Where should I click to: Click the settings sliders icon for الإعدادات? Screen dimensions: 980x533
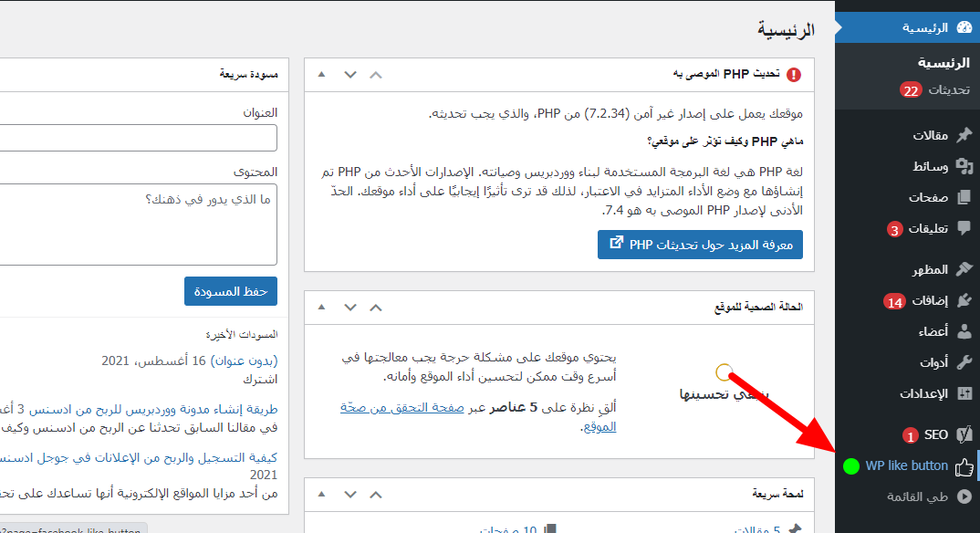964,393
